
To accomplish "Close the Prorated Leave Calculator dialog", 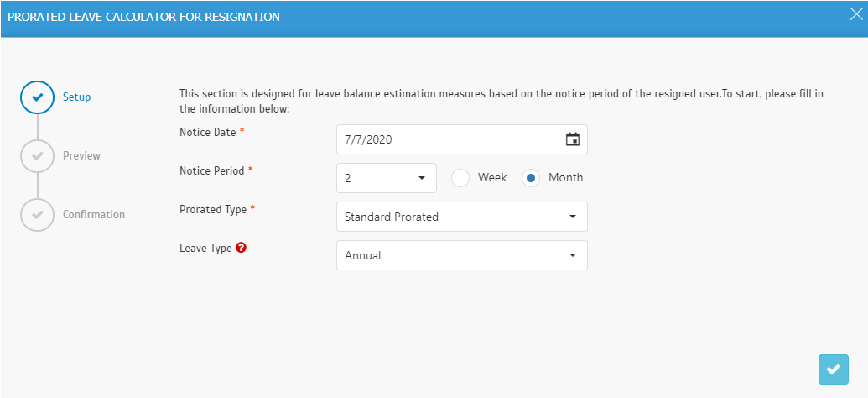I will tap(855, 15).
